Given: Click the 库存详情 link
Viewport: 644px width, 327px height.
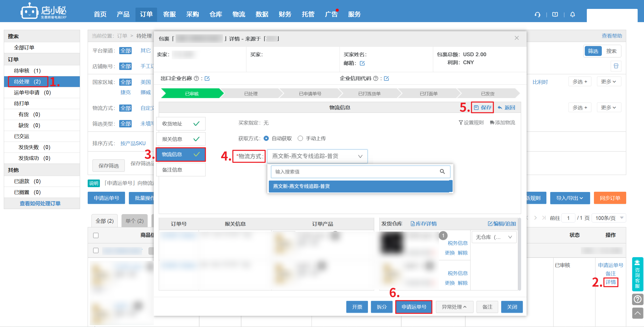Looking at the screenshot, I should (x=424, y=224).
